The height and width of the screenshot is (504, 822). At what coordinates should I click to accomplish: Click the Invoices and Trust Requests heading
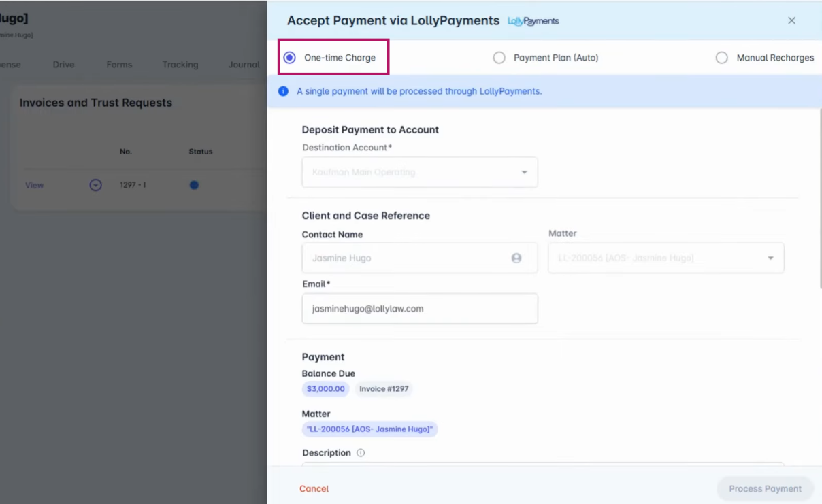tap(96, 103)
